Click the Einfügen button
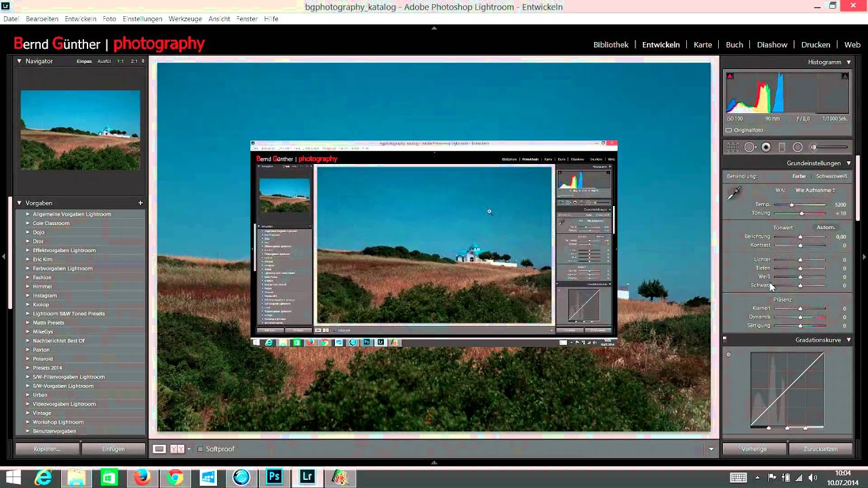868x488 pixels. (113, 449)
